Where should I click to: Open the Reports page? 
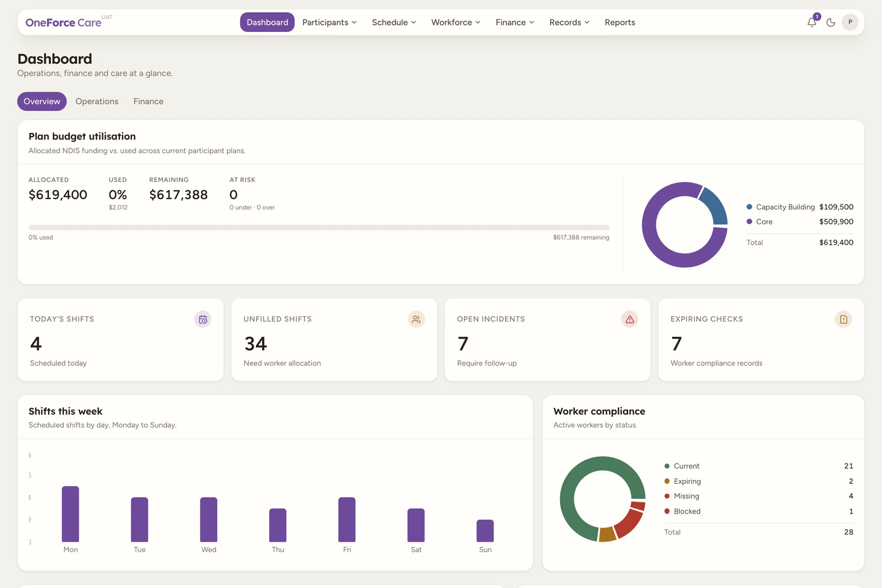[x=620, y=22]
